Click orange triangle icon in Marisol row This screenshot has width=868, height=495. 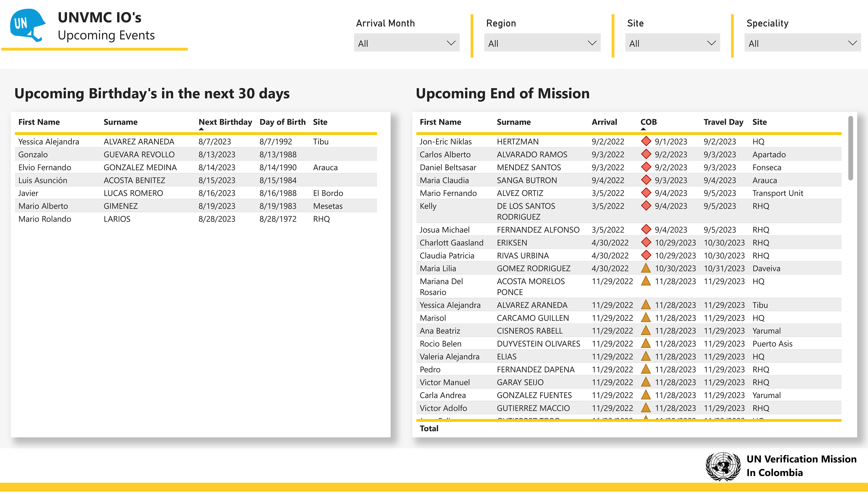pyautogui.click(x=646, y=318)
